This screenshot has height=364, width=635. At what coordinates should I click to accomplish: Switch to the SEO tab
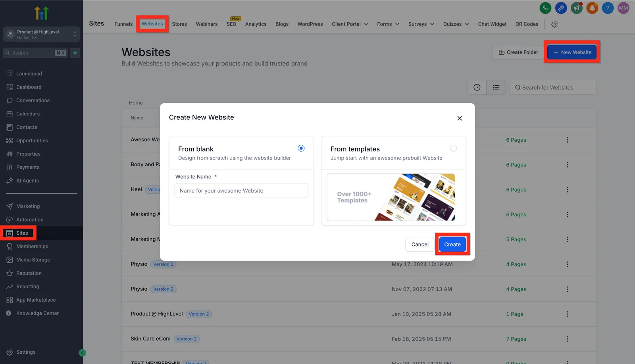[231, 24]
